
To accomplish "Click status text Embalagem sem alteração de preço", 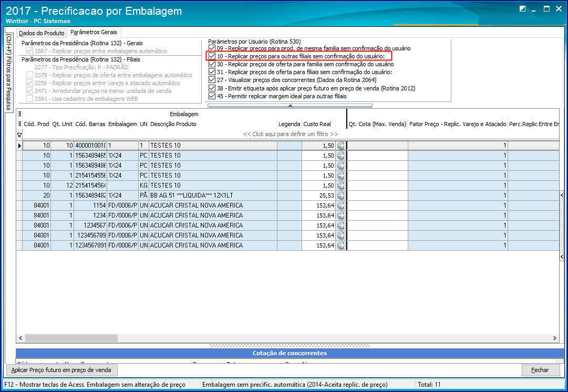I will pyautogui.click(x=136, y=385).
